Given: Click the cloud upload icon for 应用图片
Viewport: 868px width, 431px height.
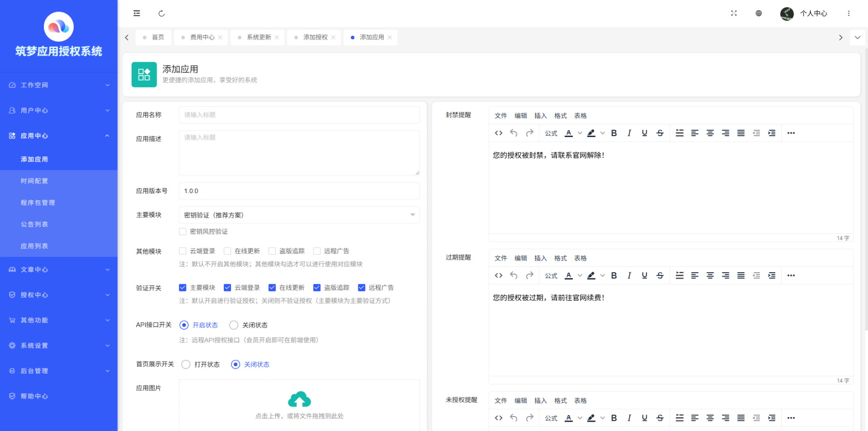Looking at the screenshot, I should (299, 400).
